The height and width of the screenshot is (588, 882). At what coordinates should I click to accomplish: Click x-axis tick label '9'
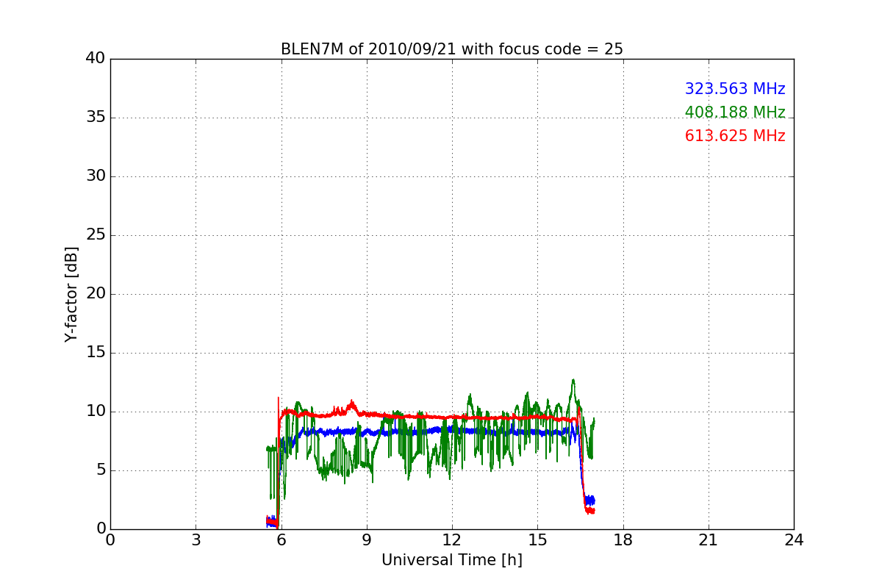[367, 540]
